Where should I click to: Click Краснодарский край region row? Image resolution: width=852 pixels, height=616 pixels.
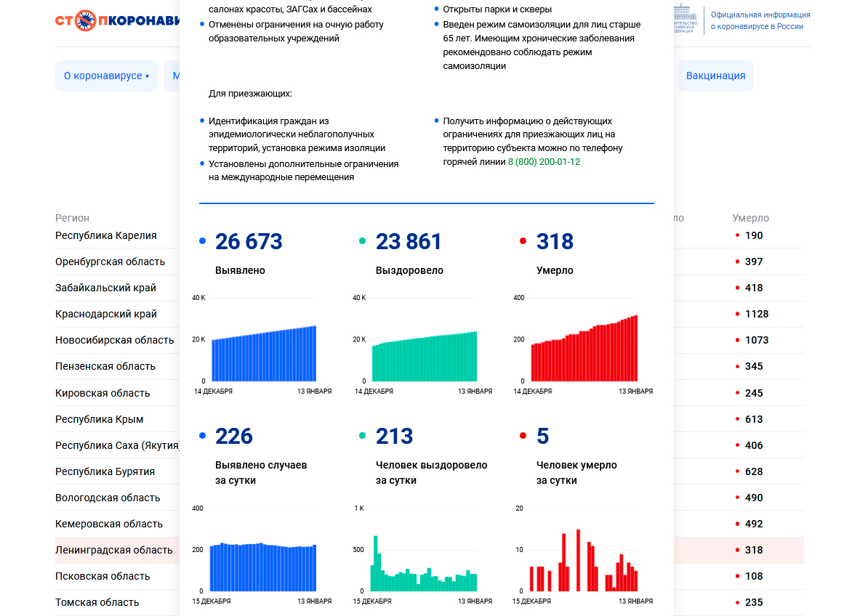point(106,314)
